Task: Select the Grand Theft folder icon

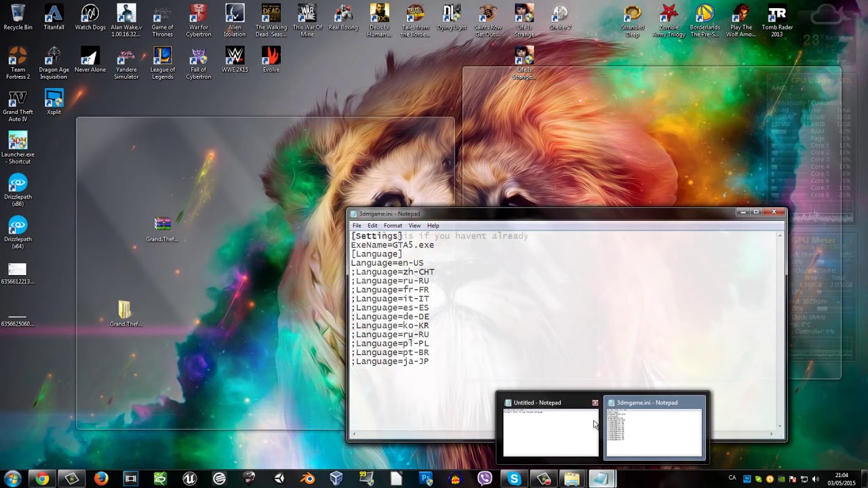Action: pos(125,313)
